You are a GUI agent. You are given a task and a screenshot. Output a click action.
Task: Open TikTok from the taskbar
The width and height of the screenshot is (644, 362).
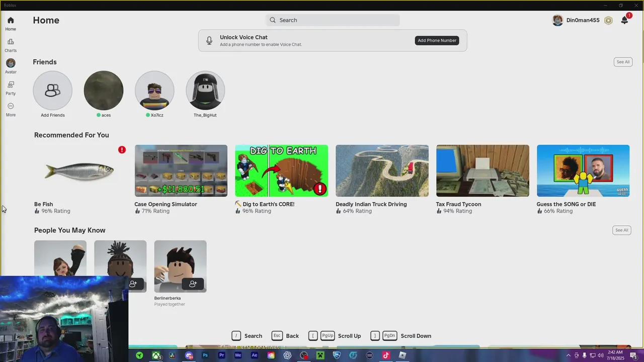point(386,355)
